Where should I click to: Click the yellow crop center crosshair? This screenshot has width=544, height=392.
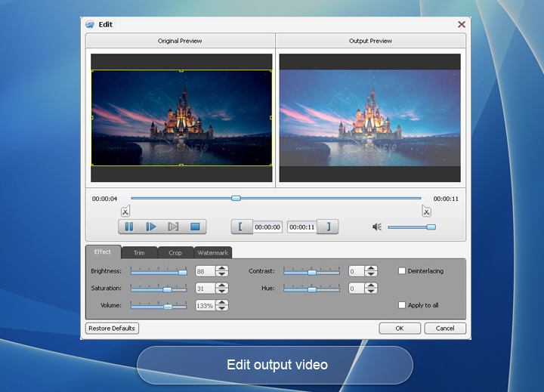[x=181, y=118]
